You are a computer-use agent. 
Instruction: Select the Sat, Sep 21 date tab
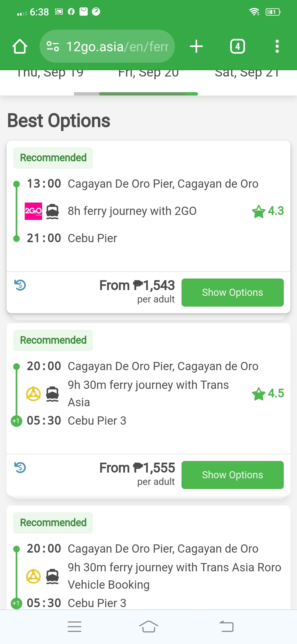pos(247,74)
